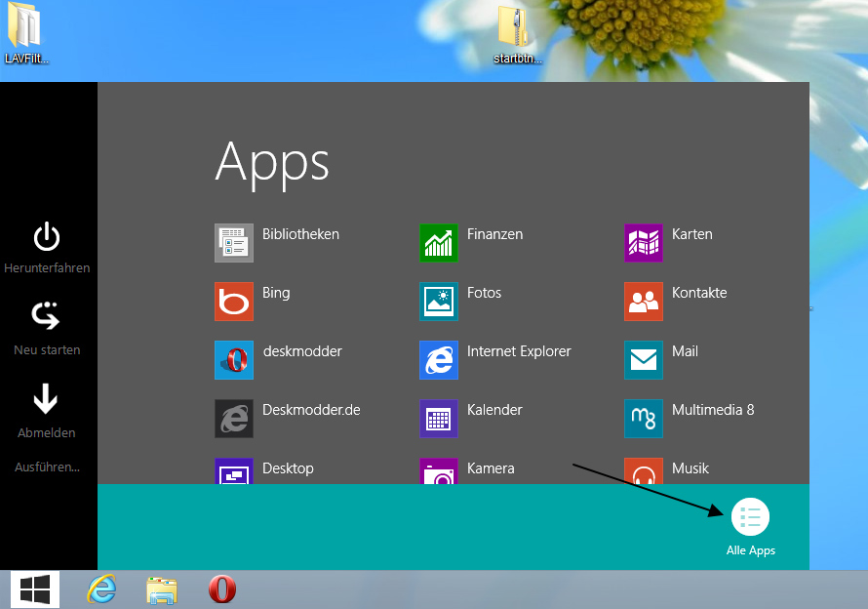The image size is (868, 609).
Task: Click the Deskmodder.de label text
Action: pyautogui.click(x=311, y=410)
